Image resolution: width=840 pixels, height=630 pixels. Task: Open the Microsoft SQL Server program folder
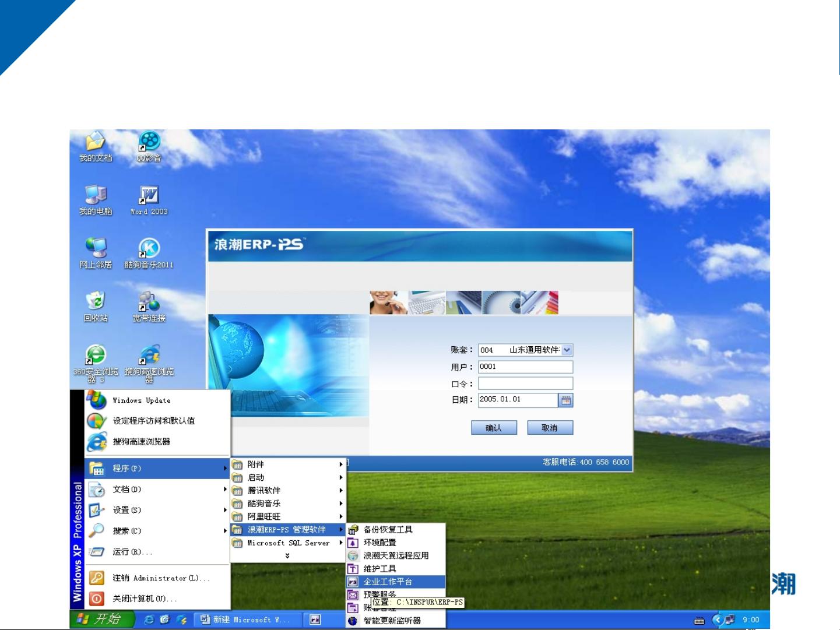click(288, 543)
